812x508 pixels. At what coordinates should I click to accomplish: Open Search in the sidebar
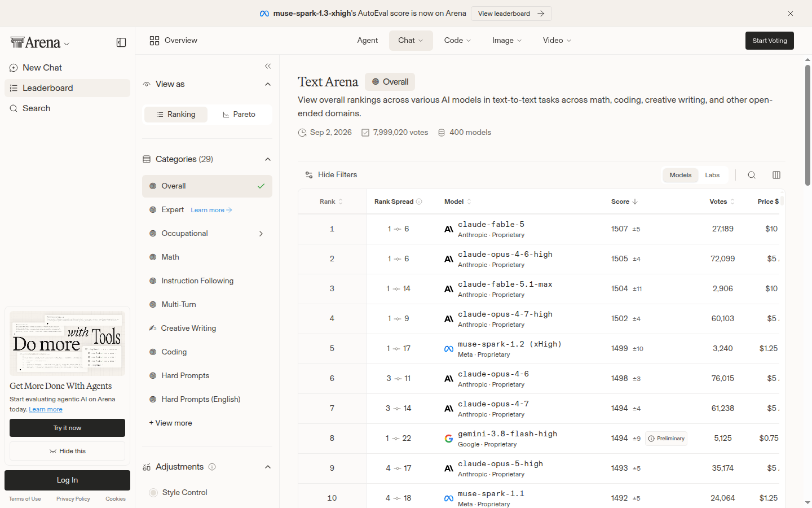pos(67,108)
